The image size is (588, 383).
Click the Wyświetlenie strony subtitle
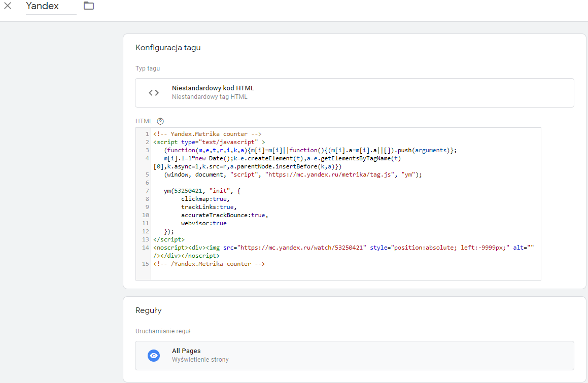coord(200,359)
